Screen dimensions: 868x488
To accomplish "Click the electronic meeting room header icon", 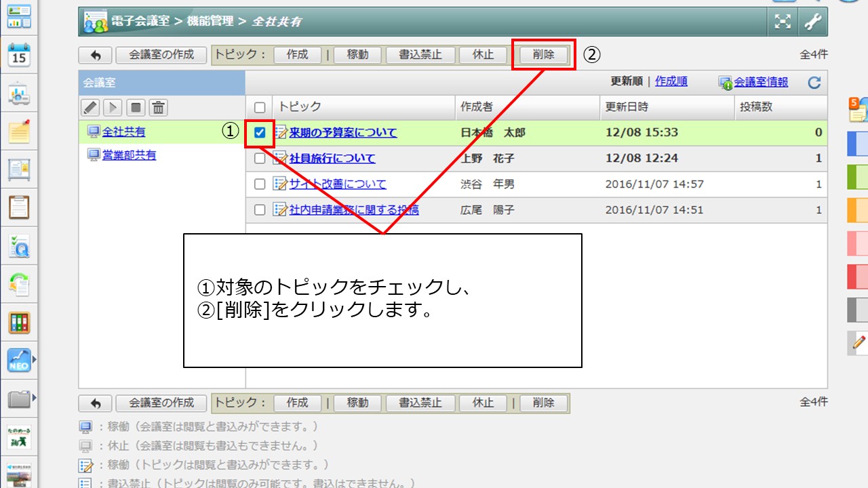I will (x=96, y=22).
